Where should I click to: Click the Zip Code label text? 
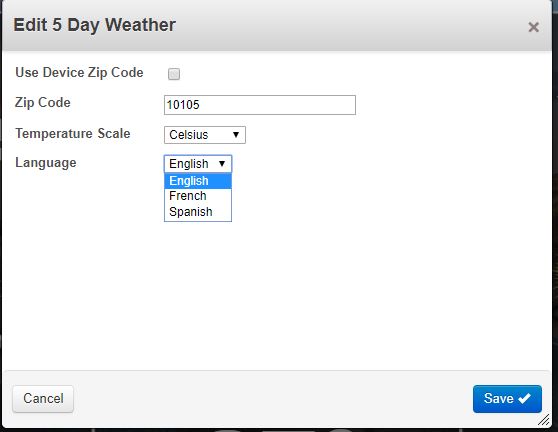click(43, 103)
